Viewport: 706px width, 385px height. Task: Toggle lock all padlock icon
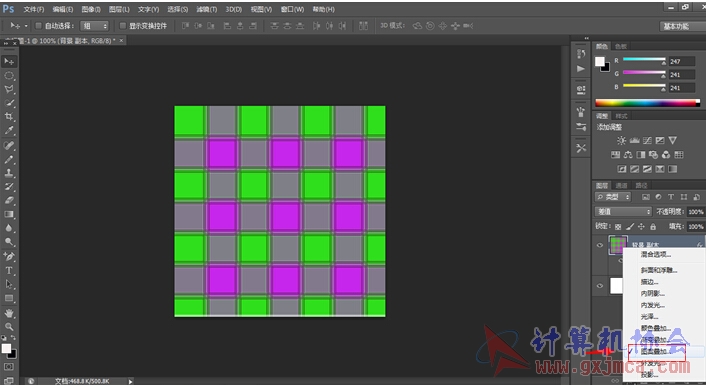click(x=653, y=226)
